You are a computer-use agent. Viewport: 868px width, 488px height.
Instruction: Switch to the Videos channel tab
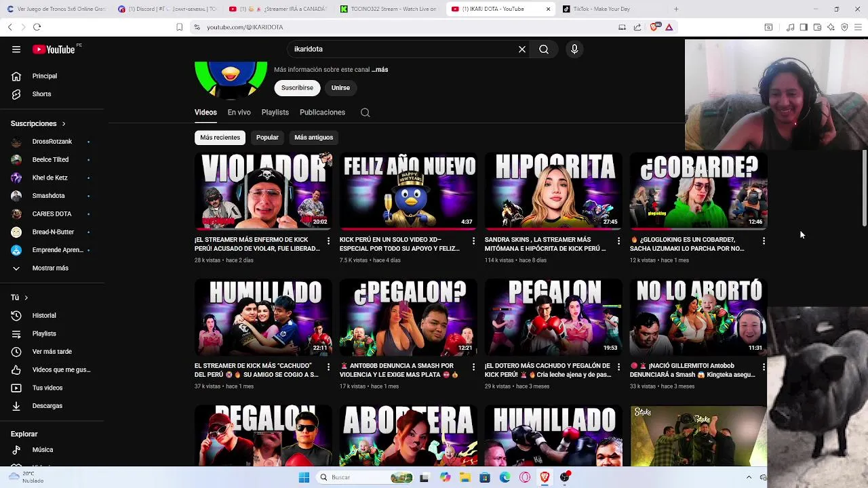(205, 113)
